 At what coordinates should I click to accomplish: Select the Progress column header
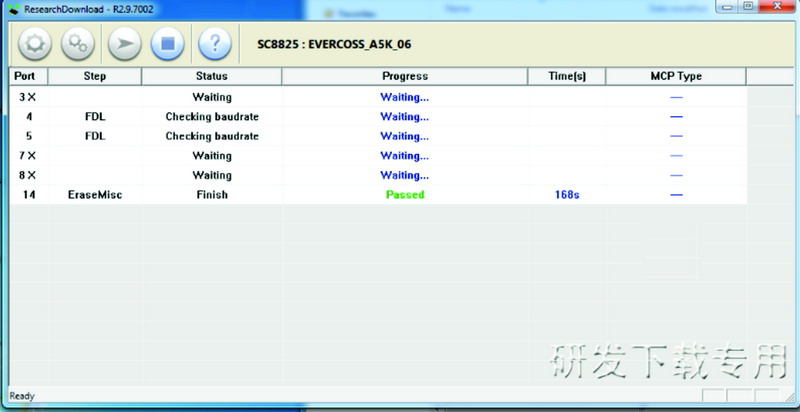404,76
